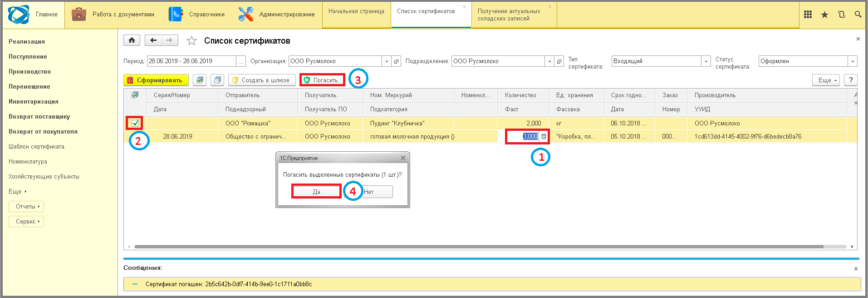The height and width of the screenshot is (298, 868).
Task: Close the Список сертификатов form with the X
Action: point(858,39)
